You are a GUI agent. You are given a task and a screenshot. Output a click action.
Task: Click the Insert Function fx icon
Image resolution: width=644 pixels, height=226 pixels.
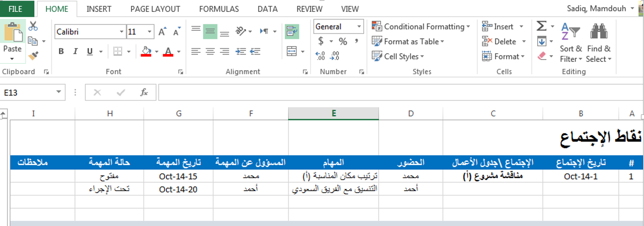(x=144, y=93)
